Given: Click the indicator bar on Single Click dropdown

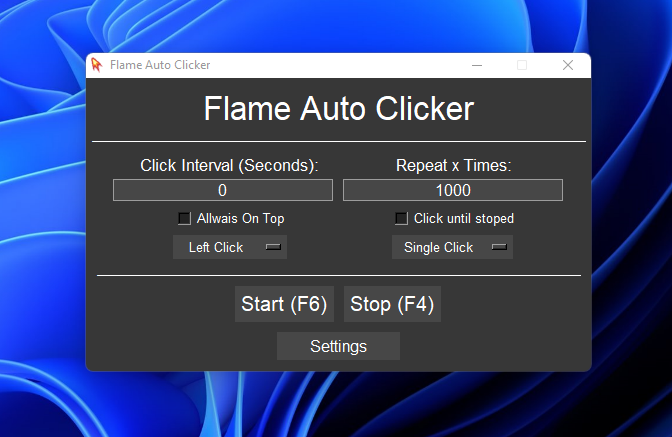Looking at the screenshot, I should [499, 246].
